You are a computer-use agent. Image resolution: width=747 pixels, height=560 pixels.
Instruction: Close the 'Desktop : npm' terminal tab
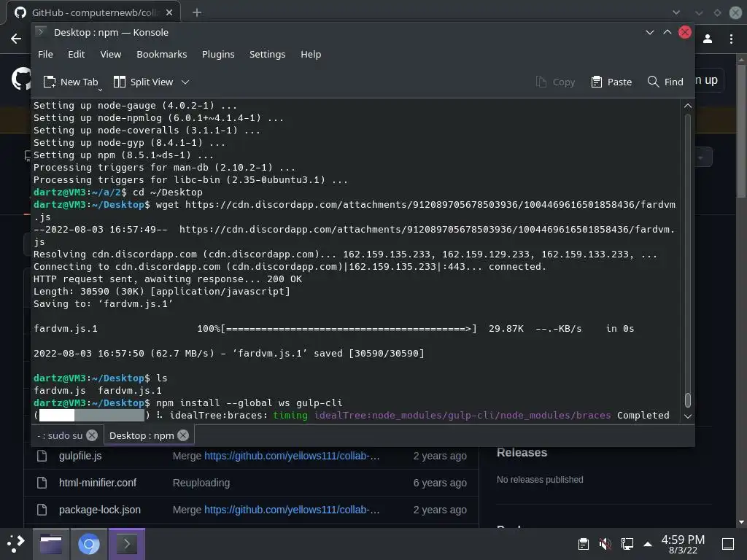tap(183, 435)
